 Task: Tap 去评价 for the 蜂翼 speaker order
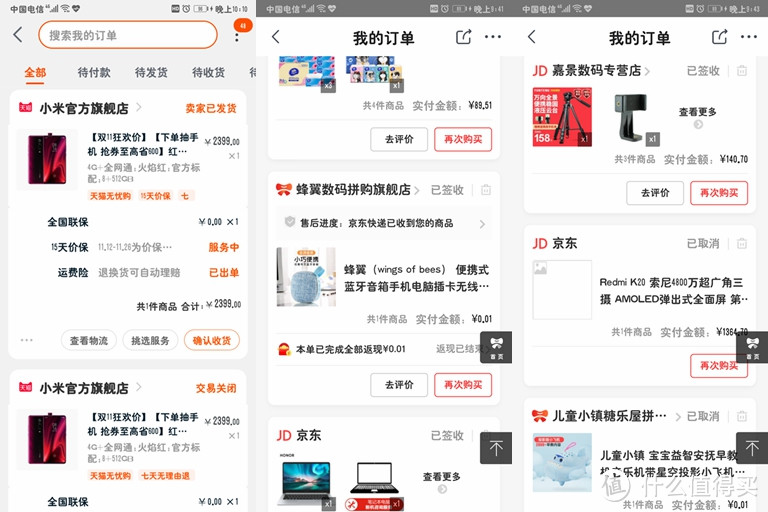point(399,385)
